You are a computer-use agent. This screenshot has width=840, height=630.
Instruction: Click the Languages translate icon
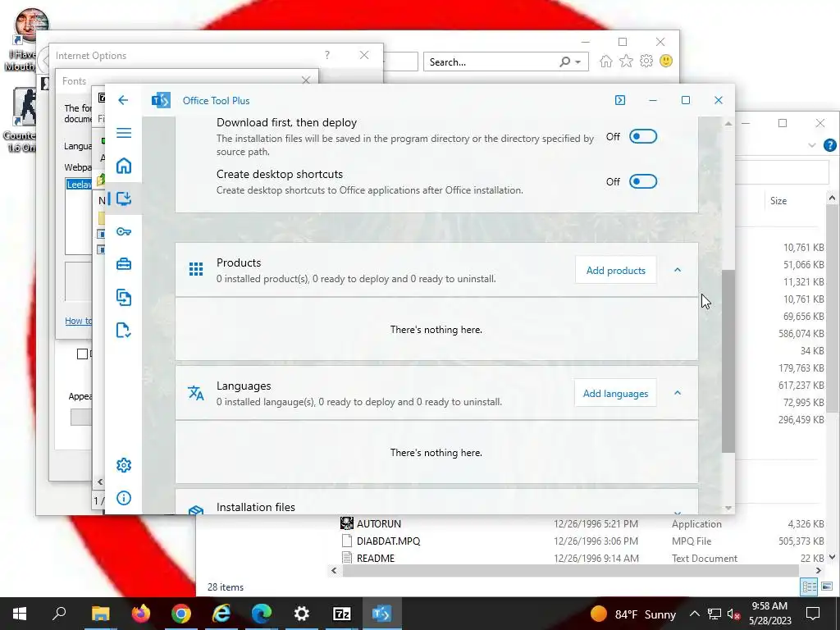coord(196,393)
